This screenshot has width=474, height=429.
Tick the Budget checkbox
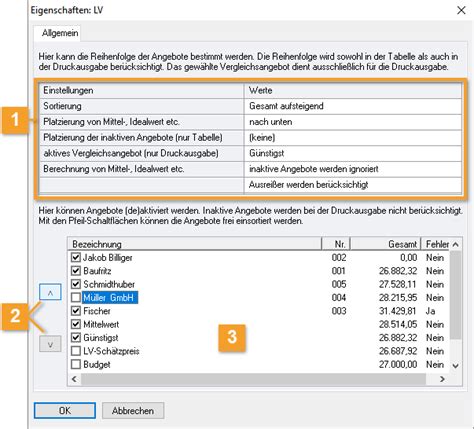(76, 364)
